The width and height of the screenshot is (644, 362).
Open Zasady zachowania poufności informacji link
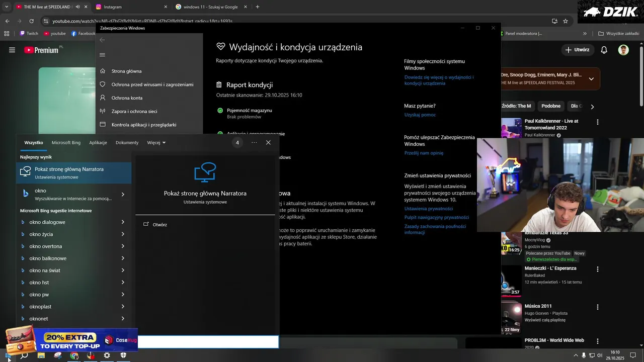pos(435,229)
